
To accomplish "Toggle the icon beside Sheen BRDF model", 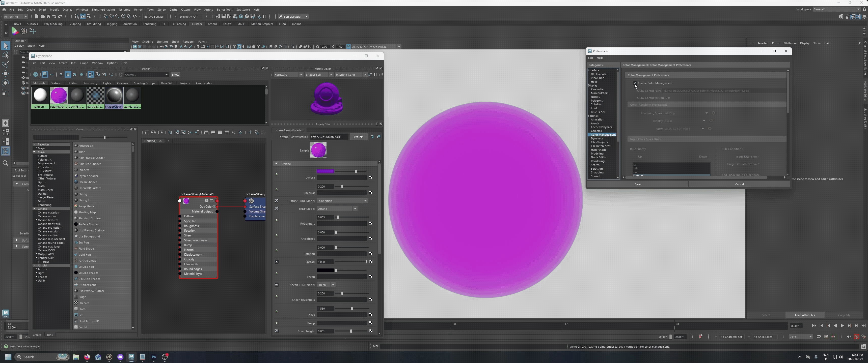I will click(x=276, y=285).
